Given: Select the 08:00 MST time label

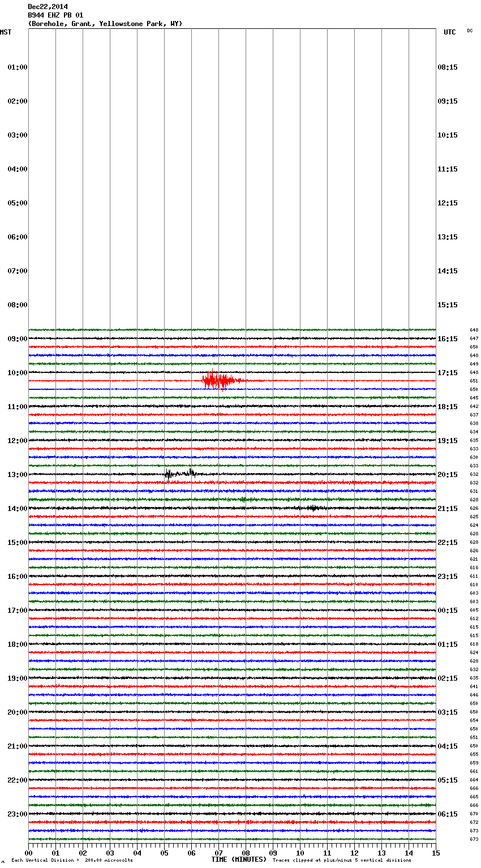Looking at the screenshot, I should click(x=18, y=305).
